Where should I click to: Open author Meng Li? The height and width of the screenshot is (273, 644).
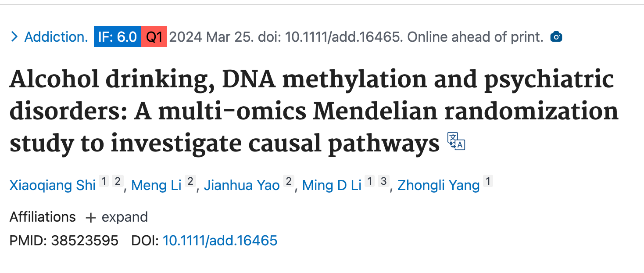coord(156,185)
